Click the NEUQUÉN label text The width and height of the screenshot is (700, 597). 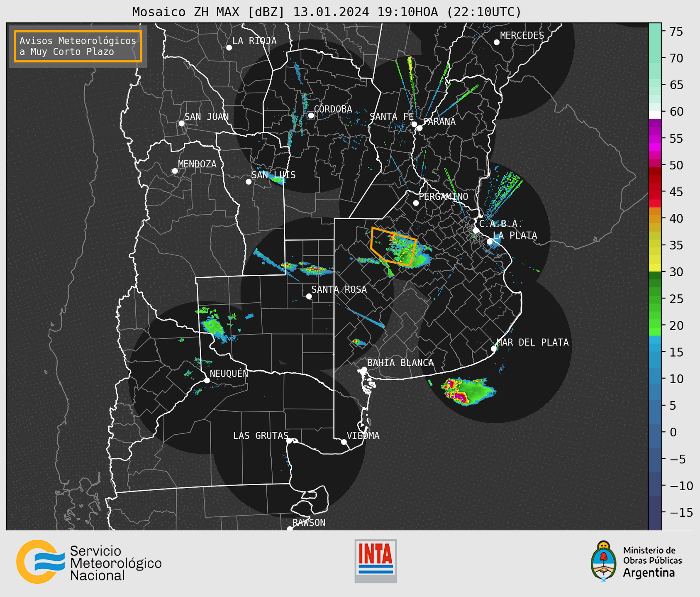pos(229,373)
